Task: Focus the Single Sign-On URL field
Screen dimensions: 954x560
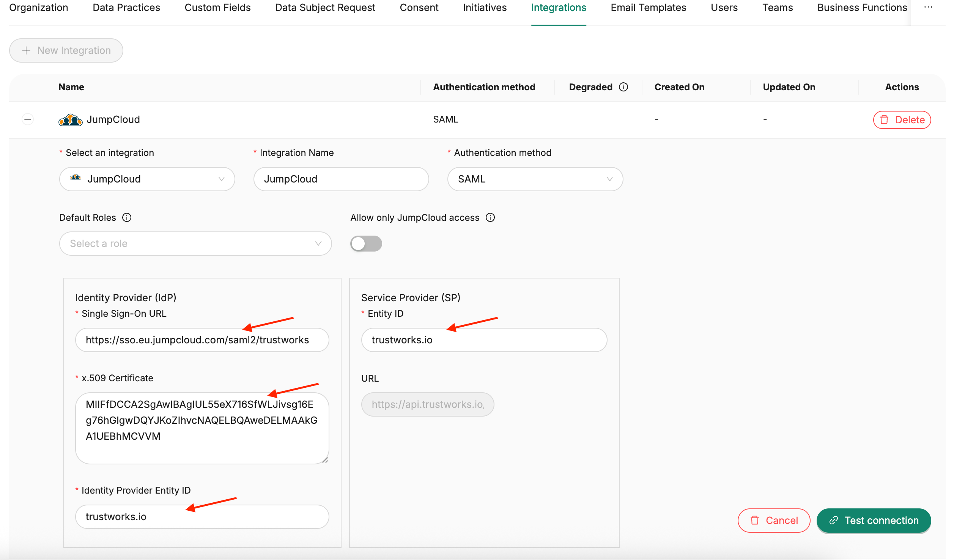Action: (202, 340)
